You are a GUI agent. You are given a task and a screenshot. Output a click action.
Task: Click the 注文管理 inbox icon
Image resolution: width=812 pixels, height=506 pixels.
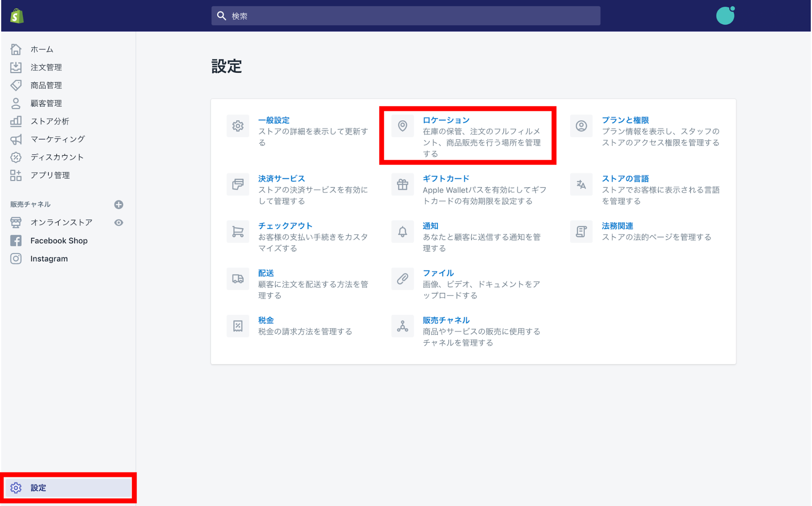(x=16, y=67)
